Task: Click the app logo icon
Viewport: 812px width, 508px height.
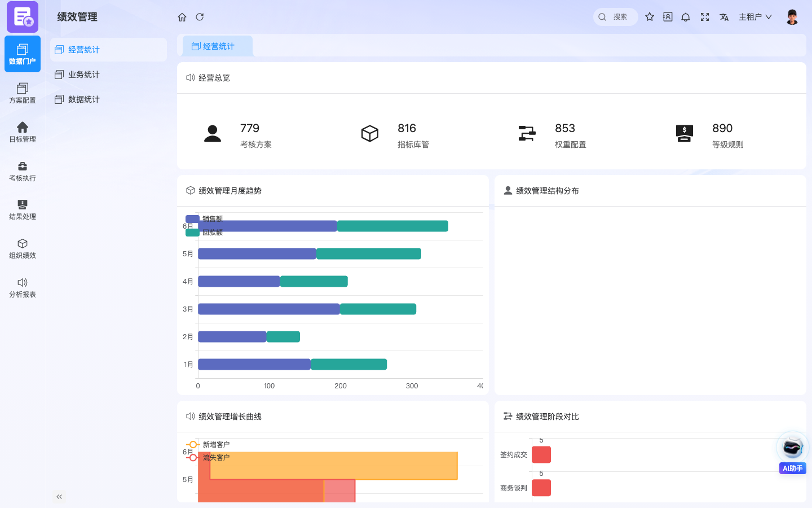Action: tap(23, 17)
